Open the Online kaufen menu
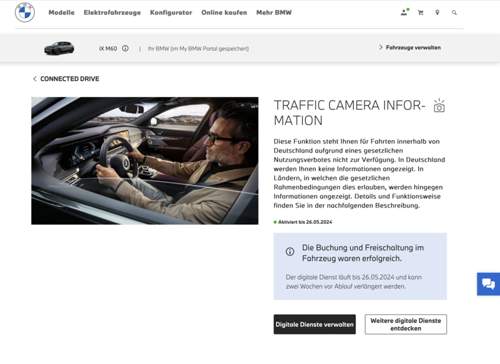500x364 pixels. pyautogui.click(x=224, y=13)
